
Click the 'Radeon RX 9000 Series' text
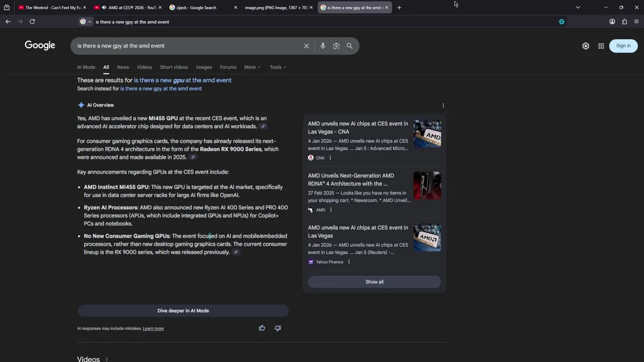point(231,149)
